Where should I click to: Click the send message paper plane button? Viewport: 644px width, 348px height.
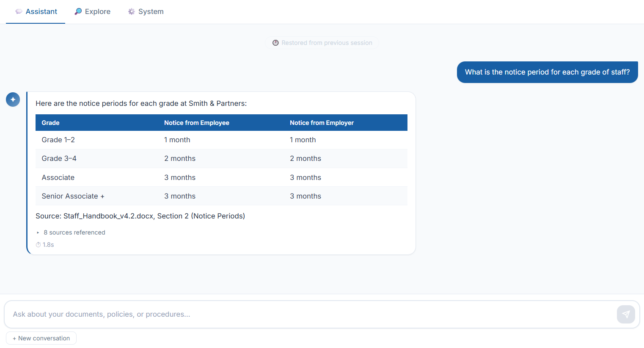[626, 314]
